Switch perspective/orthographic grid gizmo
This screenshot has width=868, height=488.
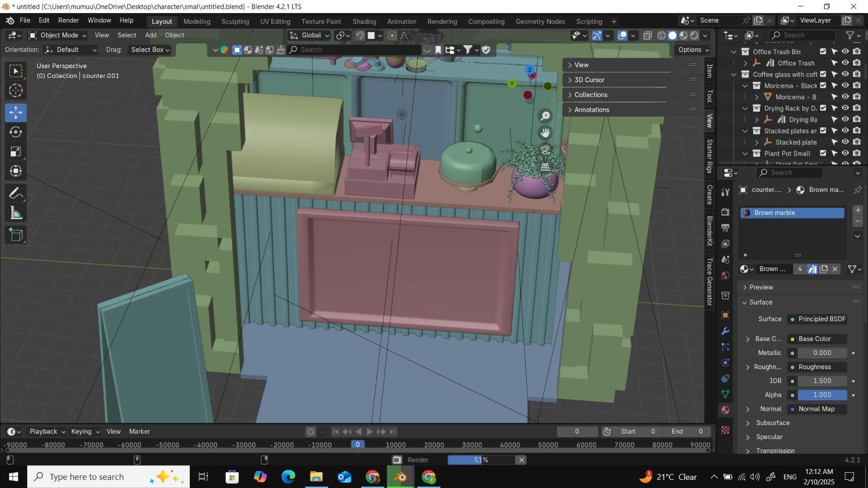coord(545,167)
